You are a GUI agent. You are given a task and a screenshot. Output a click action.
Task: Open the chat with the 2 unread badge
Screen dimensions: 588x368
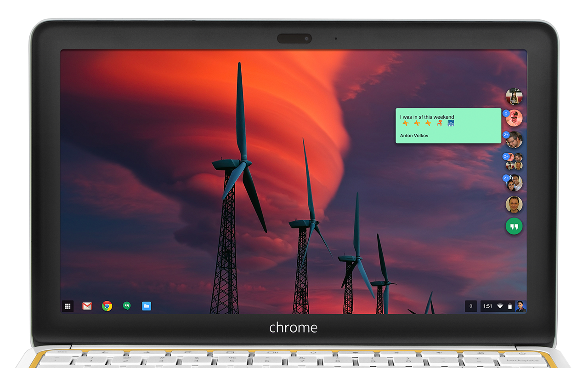(x=514, y=119)
